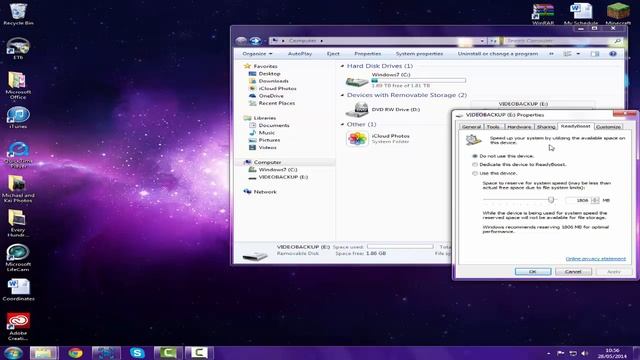The image size is (640, 360).
Task: Open Explorer help question mark icon
Action: (x=613, y=53)
